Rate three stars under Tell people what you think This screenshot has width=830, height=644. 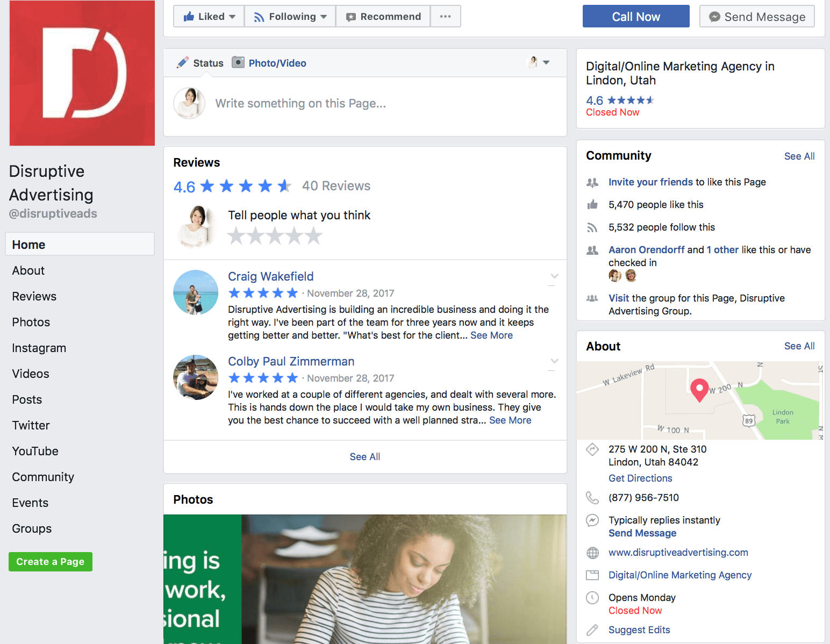click(275, 235)
